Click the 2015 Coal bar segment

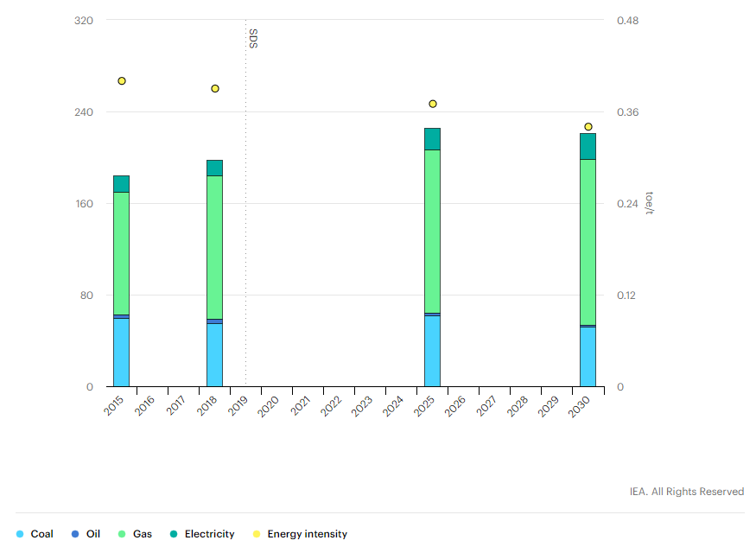click(121, 353)
